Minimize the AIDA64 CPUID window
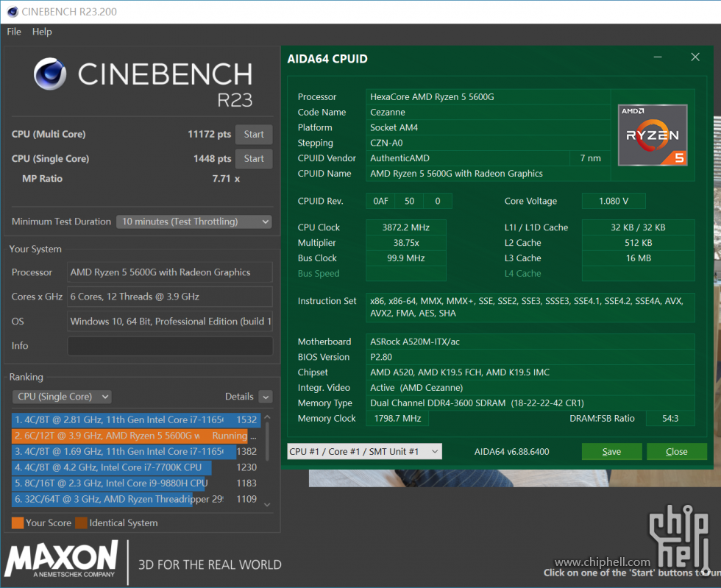The height and width of the screenshot is (588, 721). click(x=658, y=57)
